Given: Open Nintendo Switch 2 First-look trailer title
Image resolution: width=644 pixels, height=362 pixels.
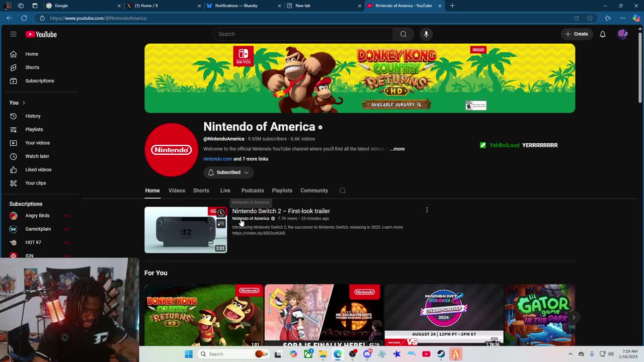Looking at the screenshot, I should pyautogui.click(x=281, y=211).
